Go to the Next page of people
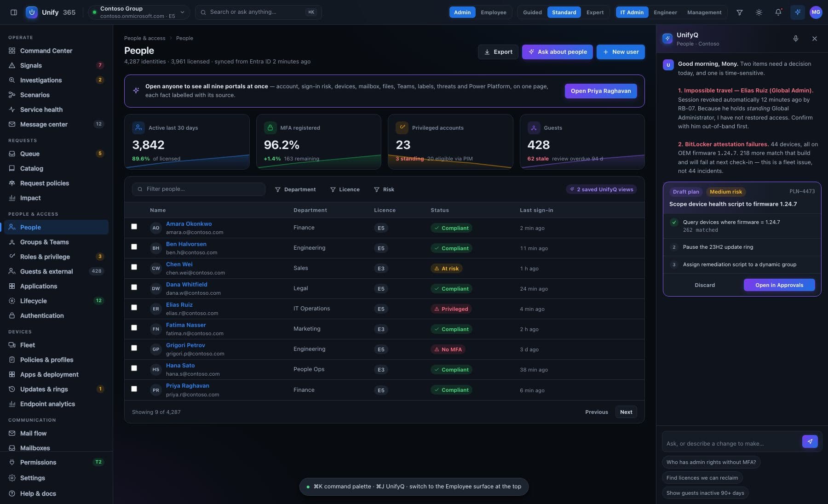The width and height of the screenshot is (828, 504). 626,412
